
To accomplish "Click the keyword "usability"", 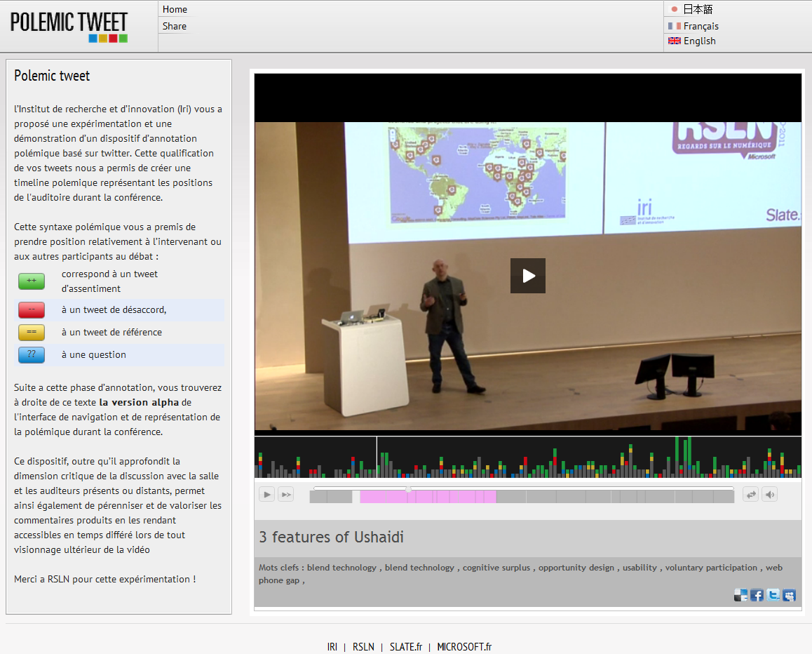I will coord(640,568).
